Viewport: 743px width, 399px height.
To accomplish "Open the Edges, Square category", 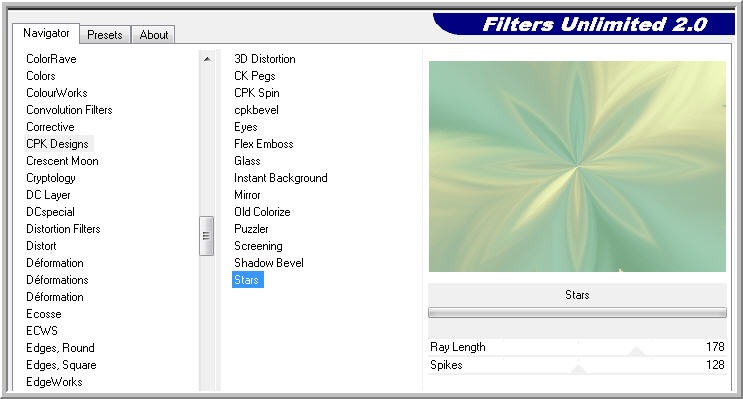I will [61, 365].
